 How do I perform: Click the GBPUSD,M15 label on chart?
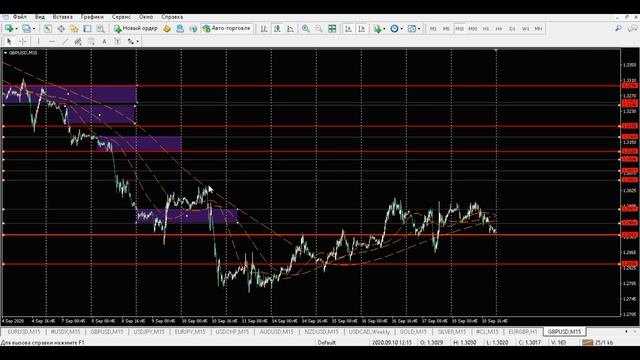[x=23, y=53]
